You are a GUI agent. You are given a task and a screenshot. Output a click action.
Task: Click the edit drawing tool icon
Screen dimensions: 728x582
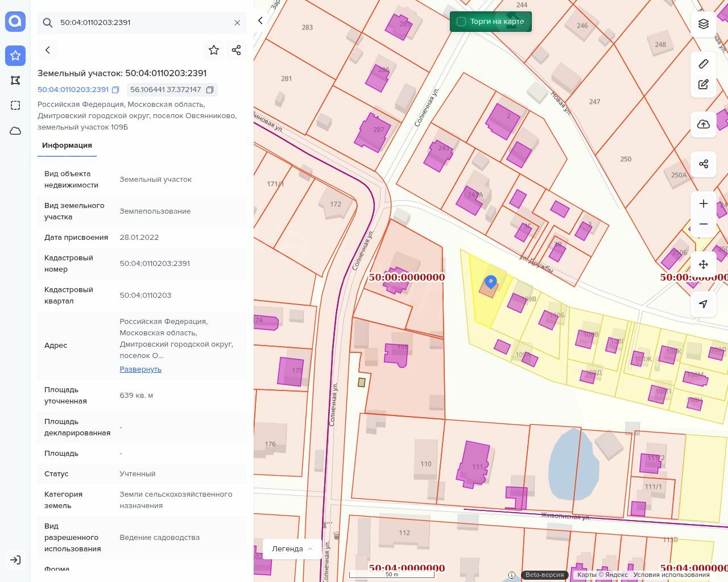pyautogui.click(x=704, y=85)
